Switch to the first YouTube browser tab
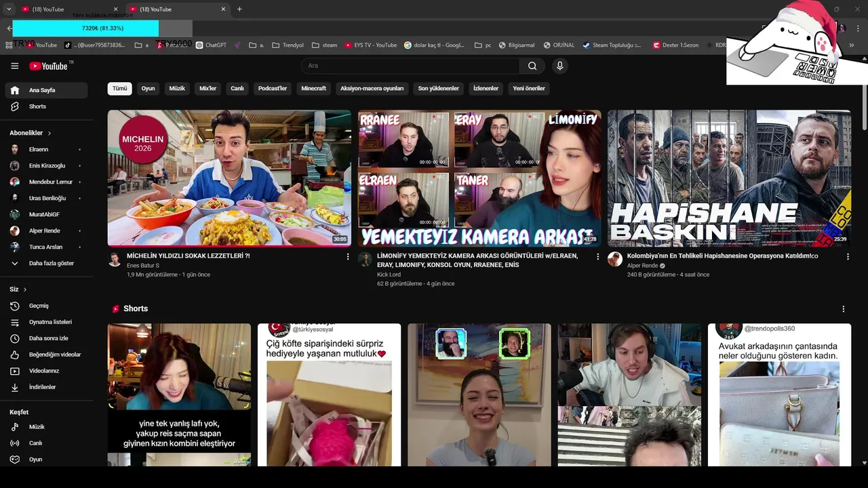Screen dimensions: 868x488 [68, 9]
